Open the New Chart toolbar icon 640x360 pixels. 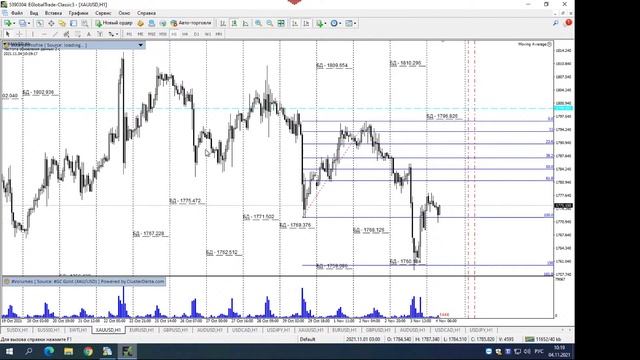click(x=7, y=23)
